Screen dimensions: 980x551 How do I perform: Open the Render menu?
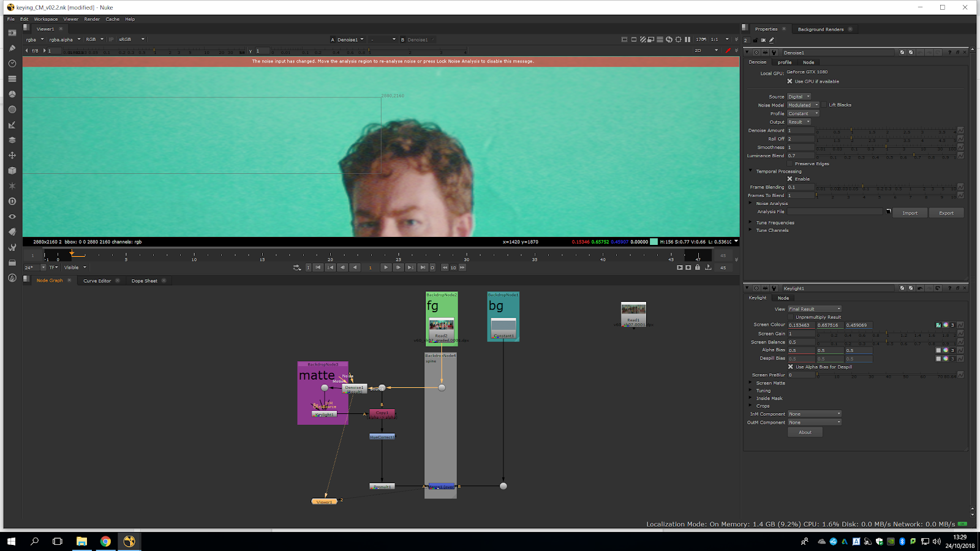click(x=92, y=19)
